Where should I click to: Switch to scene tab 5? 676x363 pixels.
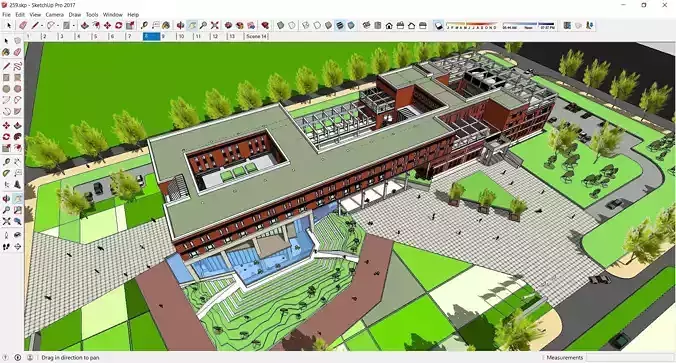pos(99,37)
